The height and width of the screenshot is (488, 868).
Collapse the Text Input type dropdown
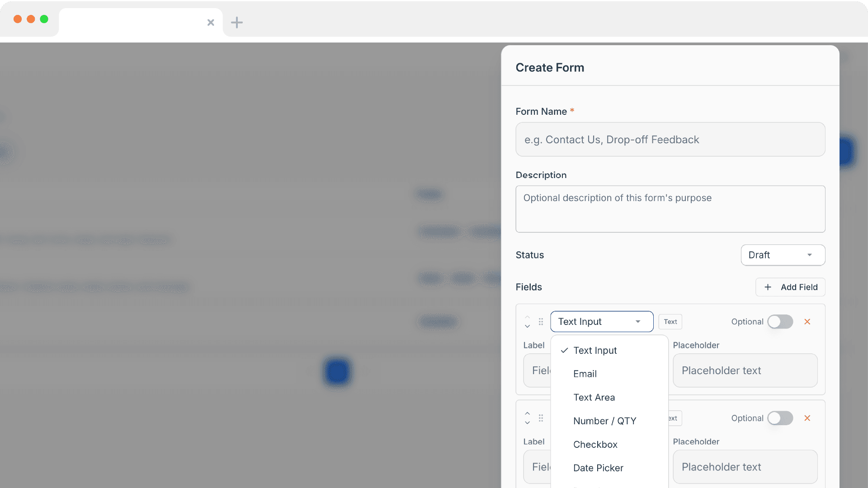[601, 322]
